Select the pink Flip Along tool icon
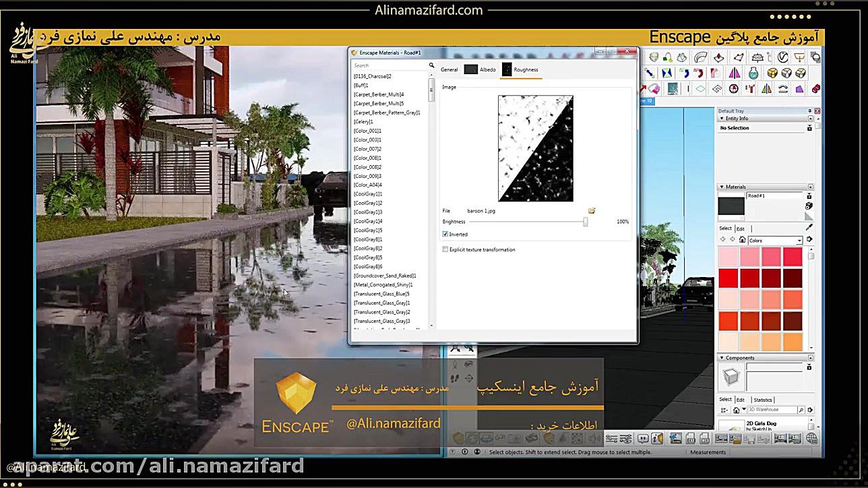 pyautogui.click(x=734, y=73)
